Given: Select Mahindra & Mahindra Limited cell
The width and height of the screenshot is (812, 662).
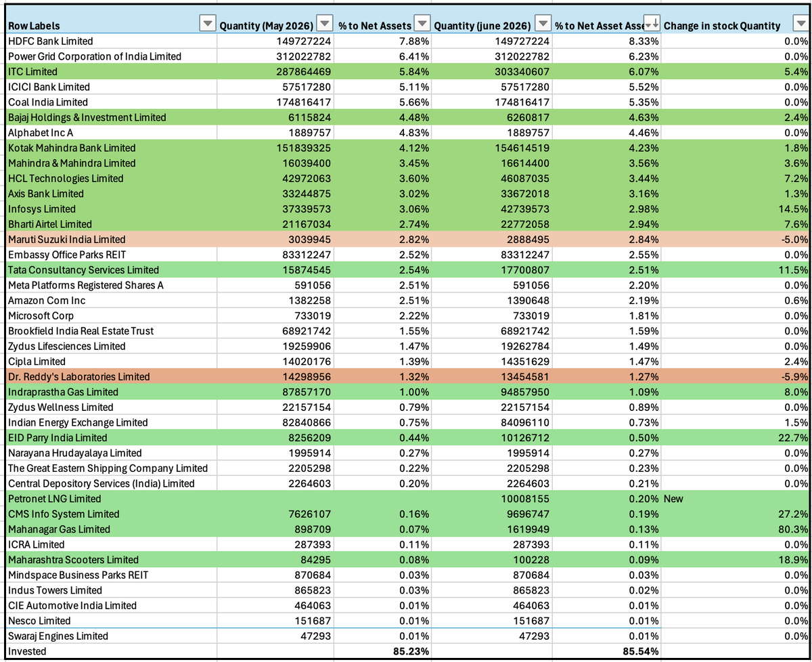Looking at the screenshot, I should click(x=110, y=163).
